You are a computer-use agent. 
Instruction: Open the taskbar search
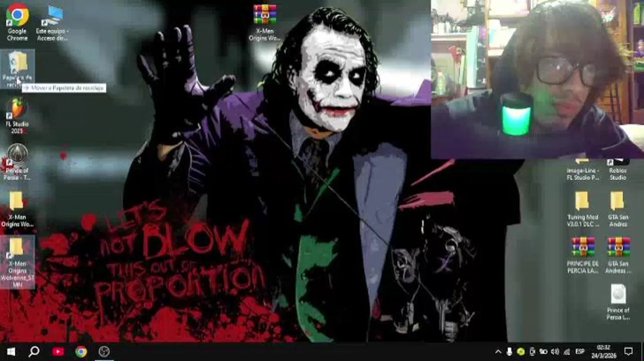tap(34, 351)
